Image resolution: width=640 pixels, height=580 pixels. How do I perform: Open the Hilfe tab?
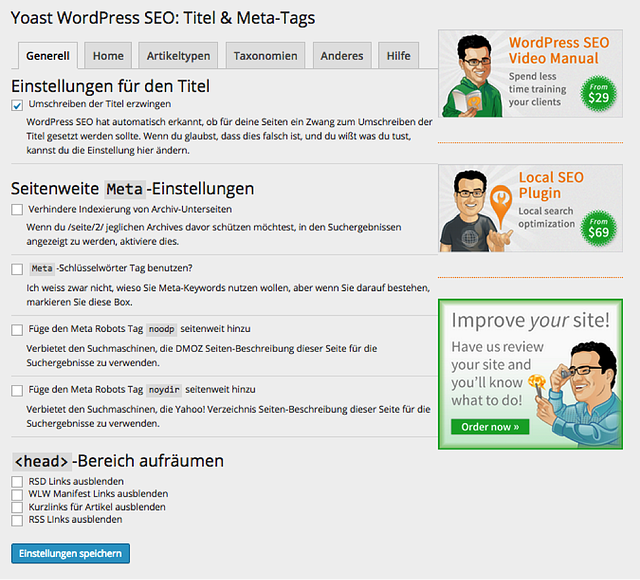398,56
